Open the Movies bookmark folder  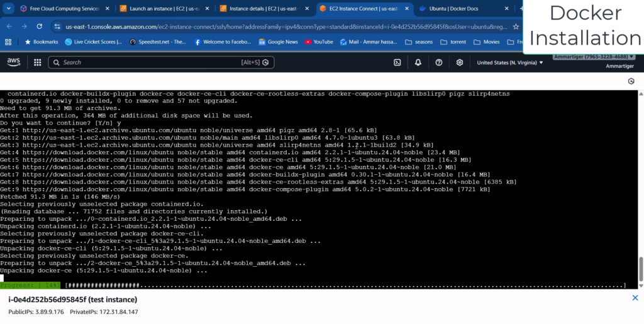tap(487, 42)
